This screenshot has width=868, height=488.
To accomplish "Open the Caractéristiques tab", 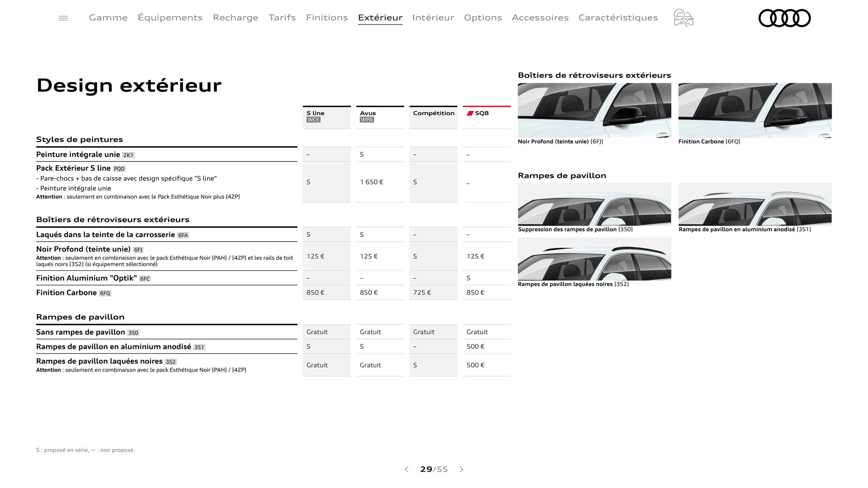I will (618, 17).
